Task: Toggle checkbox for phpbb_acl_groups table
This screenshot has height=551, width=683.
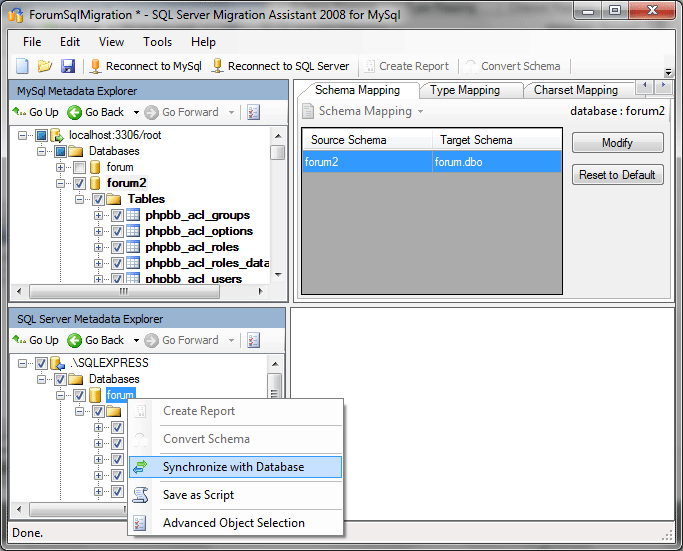Action: [117, 215]
